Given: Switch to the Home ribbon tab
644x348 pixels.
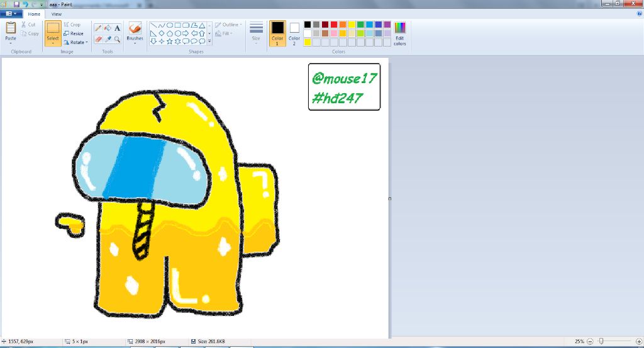Looking at the screenshot, I should pyautogui.click(x=34, y=14).
